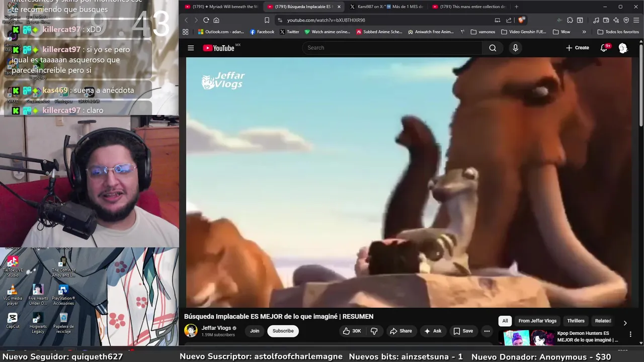Click the Brave Shields lion icon

(521, 20)
